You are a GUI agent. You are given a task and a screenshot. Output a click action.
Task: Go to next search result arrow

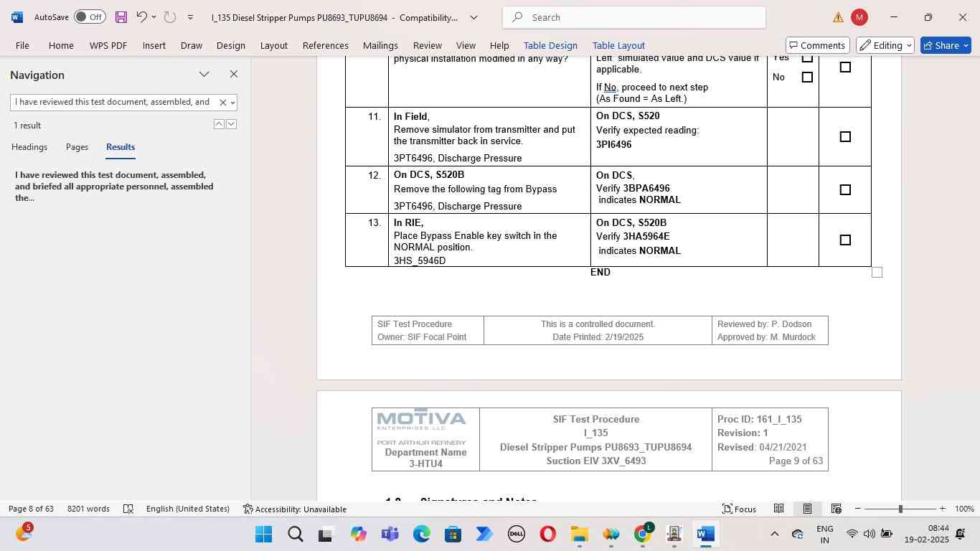pyautogui.click(x=231, y=124)
